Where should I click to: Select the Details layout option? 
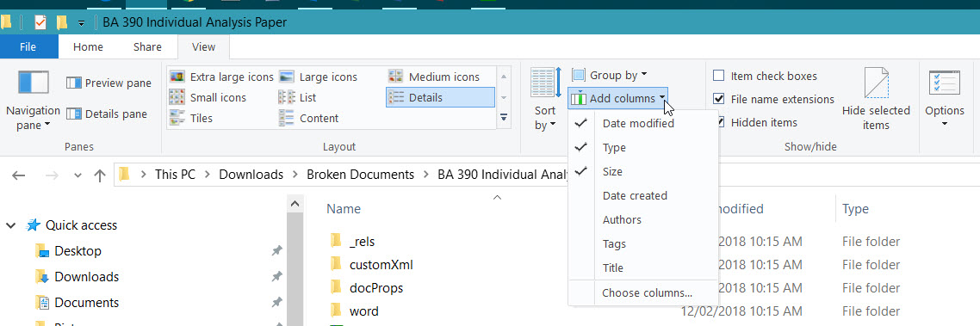tap(440, 97)
